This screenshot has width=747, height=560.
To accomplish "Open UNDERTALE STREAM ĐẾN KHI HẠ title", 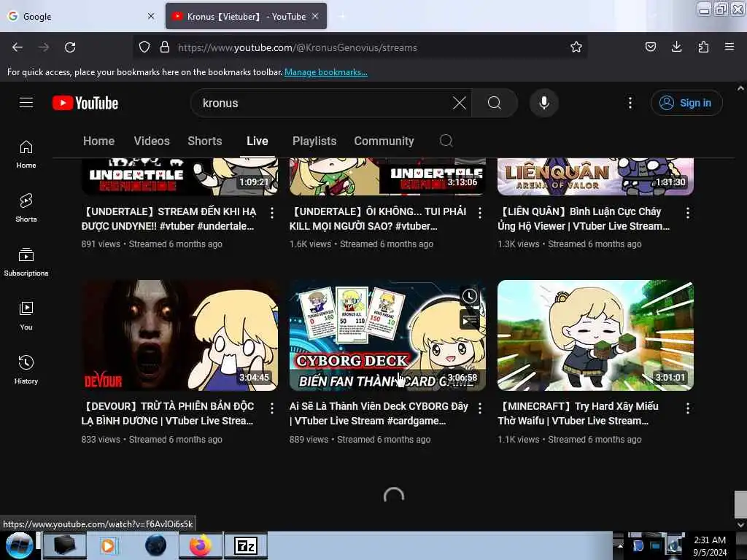I will pyautogui.click(x=169, y=219).
